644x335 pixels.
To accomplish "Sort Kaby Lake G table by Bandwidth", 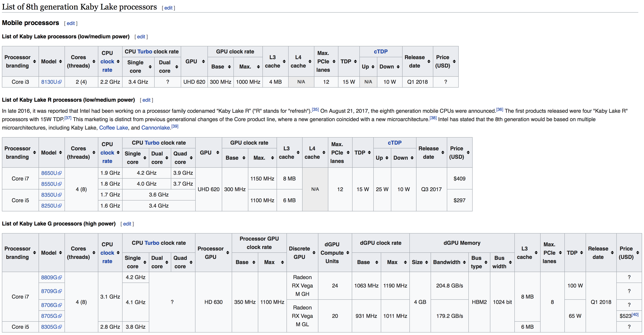I will tap(464, 262).
